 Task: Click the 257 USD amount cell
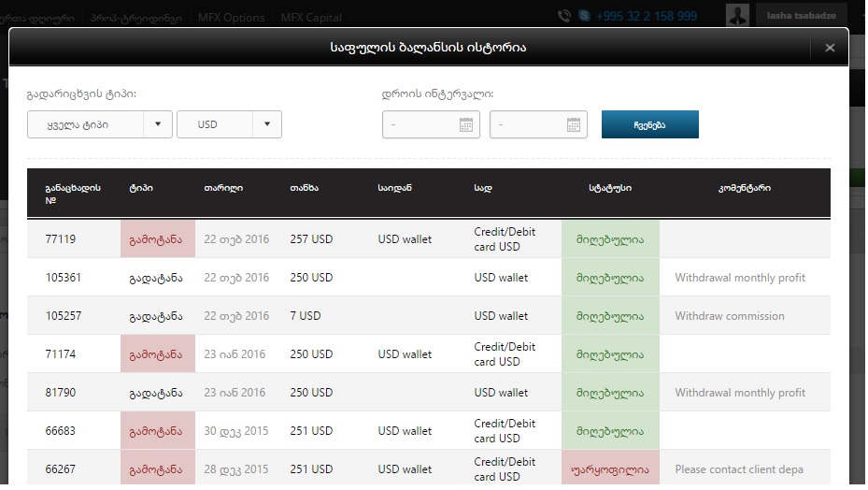pyautogui.click(x=311, y=238)
